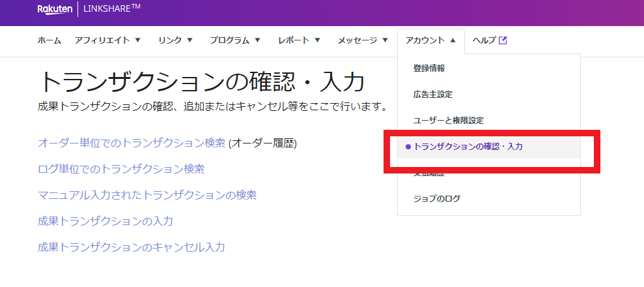The height and width of the screenshot is (287, 644).
Task: Click the 成果トランザクションの入力 link
Action: (105, 221)
